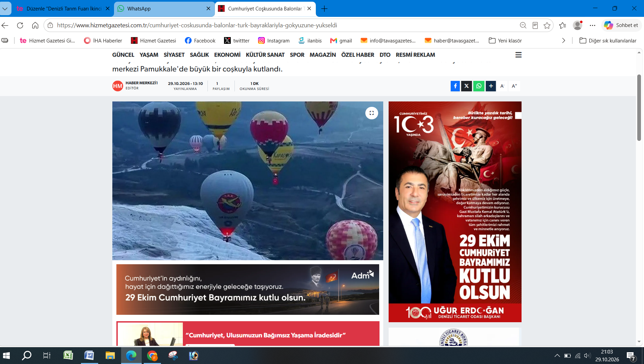Open a new browser tab
This screenshot has height=364, width=644.
324,9
